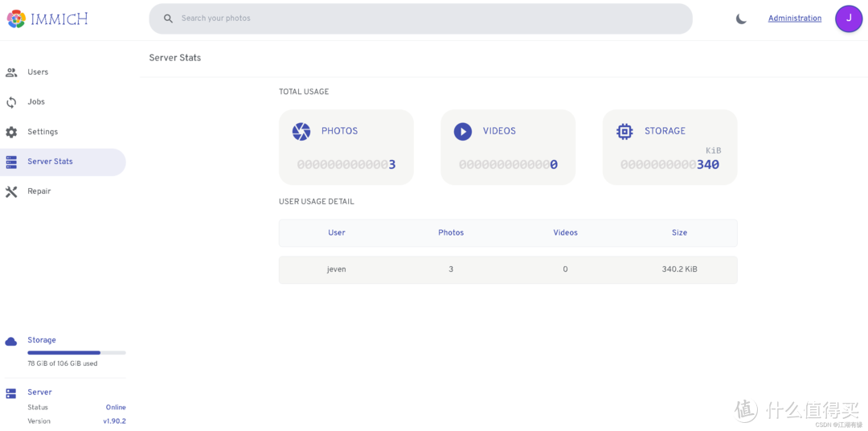Viewport: 868px width, 431px height.
Task: Select Server Stats in sidebar
Action: click(x=50, y=162)
